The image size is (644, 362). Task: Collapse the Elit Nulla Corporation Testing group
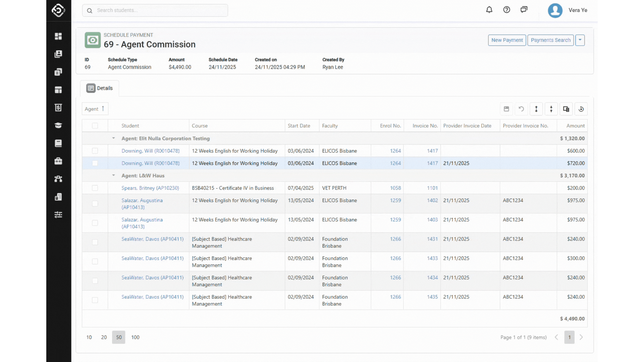coord(113,138)
